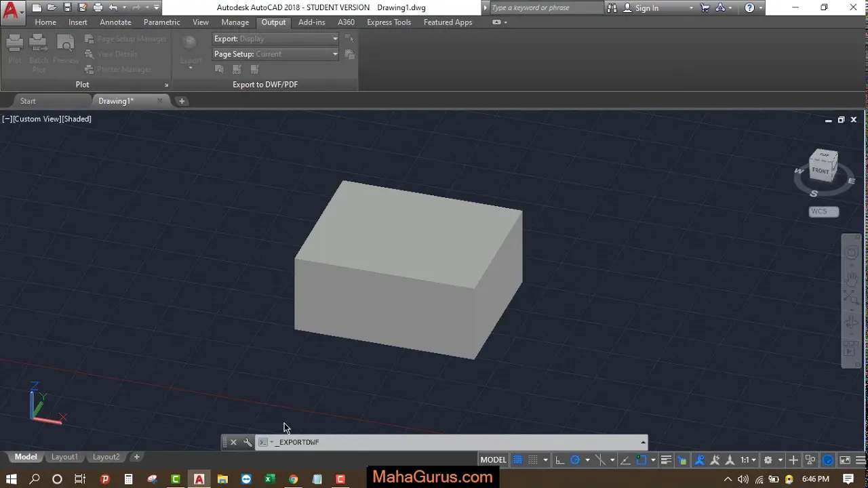The height and width of the screenshot is (488, 868).
Task: Toggle object snap tracking icon
Action: coord(625,460)
